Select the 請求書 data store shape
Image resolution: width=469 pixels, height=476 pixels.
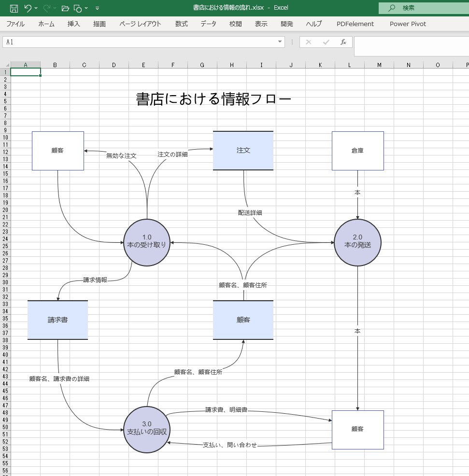point(57,320)
